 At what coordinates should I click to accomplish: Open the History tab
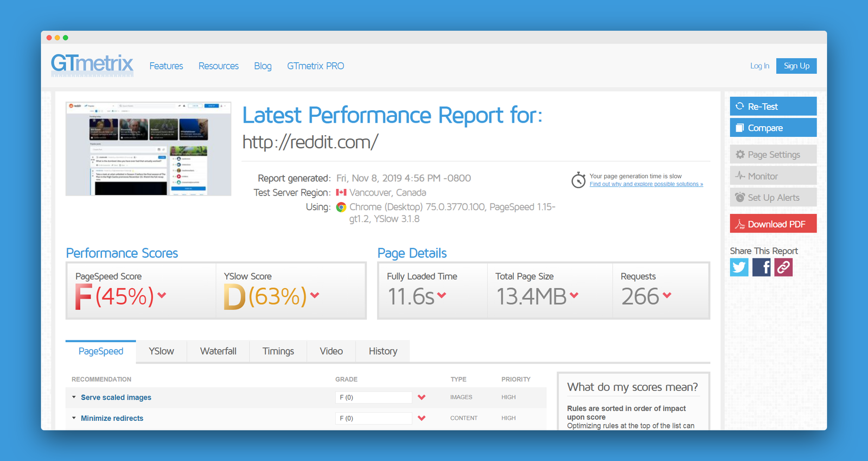[383, 351]
